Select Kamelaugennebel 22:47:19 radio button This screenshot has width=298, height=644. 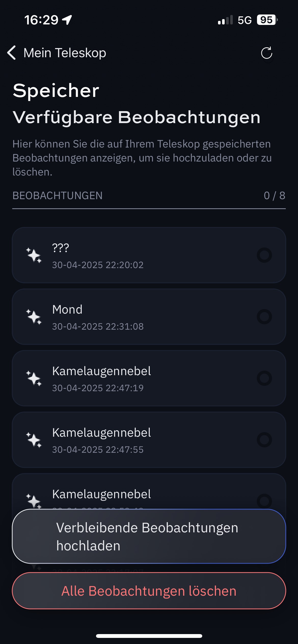pos(264,378)
